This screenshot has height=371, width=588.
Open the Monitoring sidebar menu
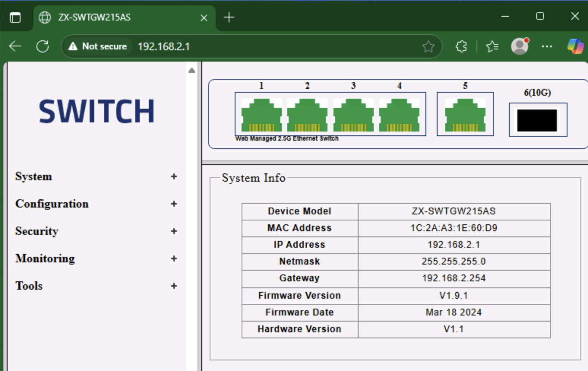[x=45, y=258]
